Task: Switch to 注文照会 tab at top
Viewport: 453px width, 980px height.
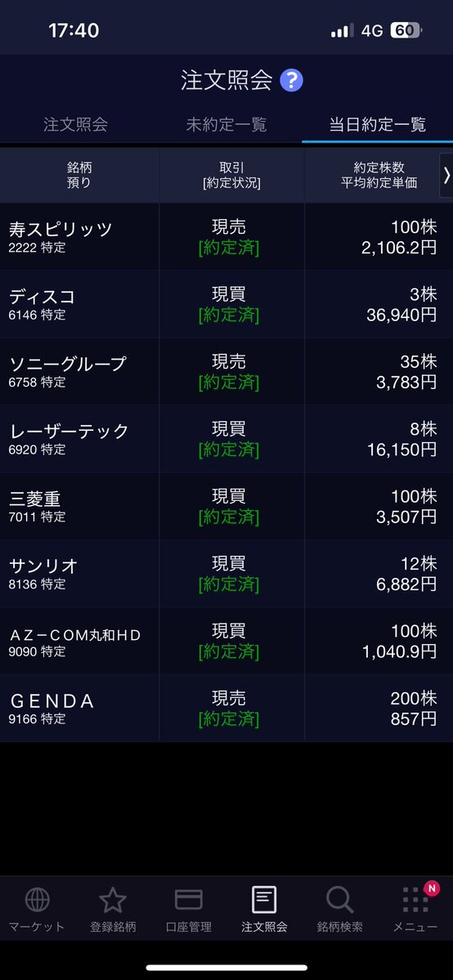Action: tap(76, 124)
